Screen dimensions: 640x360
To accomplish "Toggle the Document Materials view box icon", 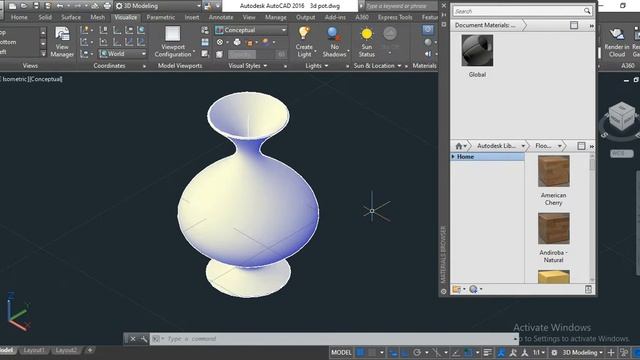I will [x=574, y=25].
